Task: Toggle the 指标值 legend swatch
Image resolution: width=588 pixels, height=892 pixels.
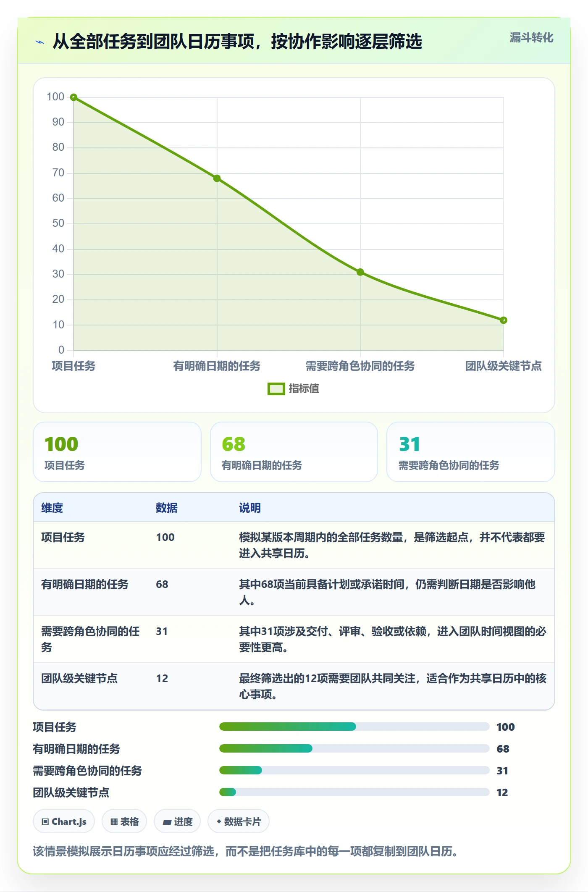Action: pos(276,389)
